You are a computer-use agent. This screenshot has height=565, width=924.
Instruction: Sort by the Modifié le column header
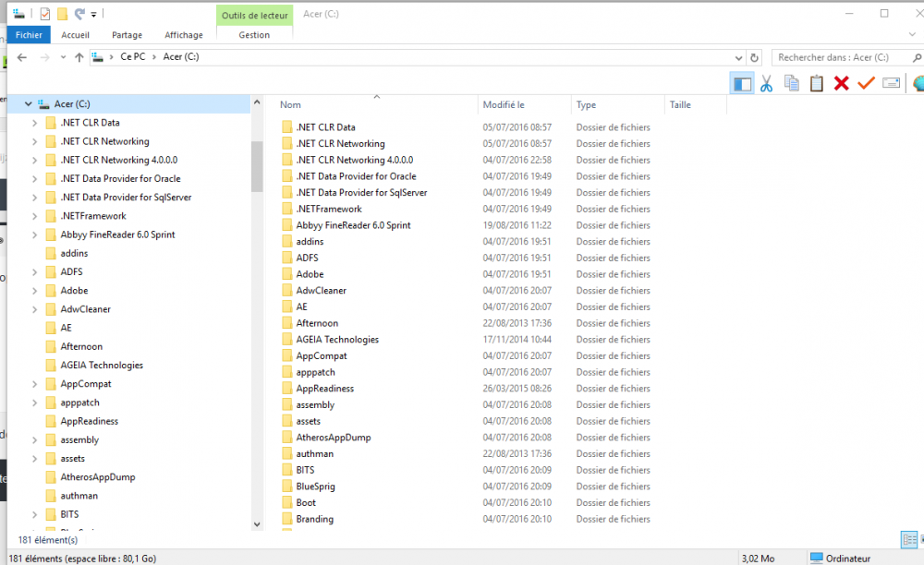click(504, 104)
